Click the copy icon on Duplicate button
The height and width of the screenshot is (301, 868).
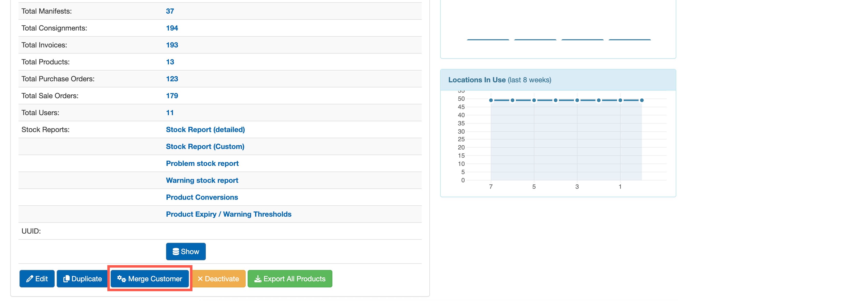coord(66,279)
